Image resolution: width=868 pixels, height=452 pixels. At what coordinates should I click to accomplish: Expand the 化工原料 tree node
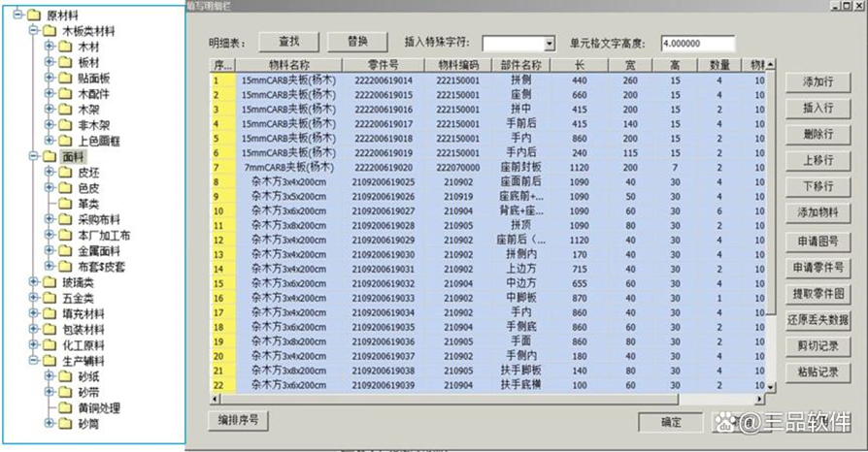[34, 344]
